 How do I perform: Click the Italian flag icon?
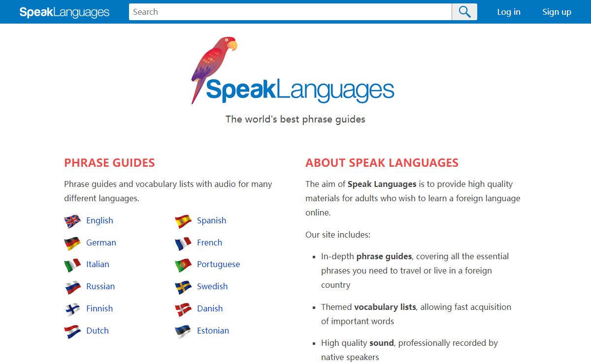(x=72, y=265)
